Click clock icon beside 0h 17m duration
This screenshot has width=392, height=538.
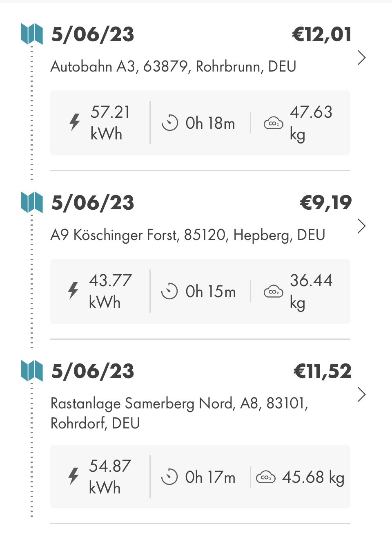coord(169,477)
